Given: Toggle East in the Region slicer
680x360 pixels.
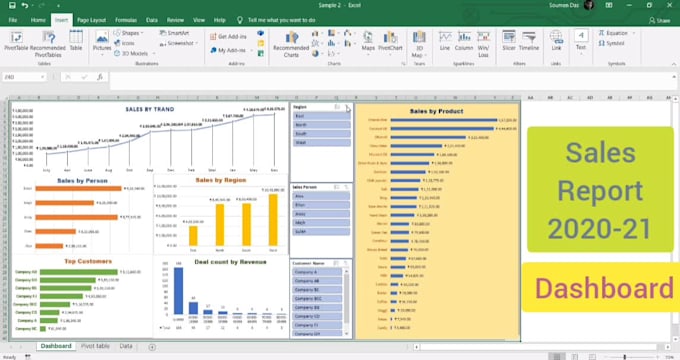Looking at the screenshot, I should (321, 116).
